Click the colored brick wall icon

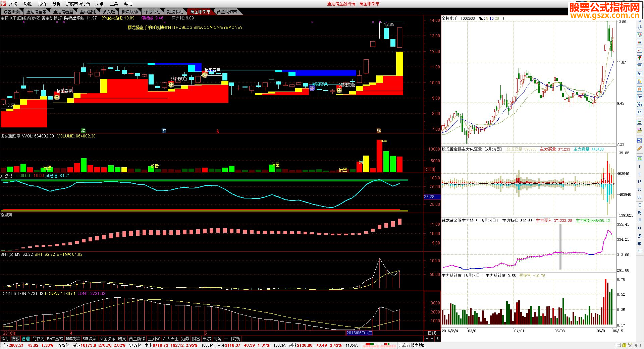639,130
